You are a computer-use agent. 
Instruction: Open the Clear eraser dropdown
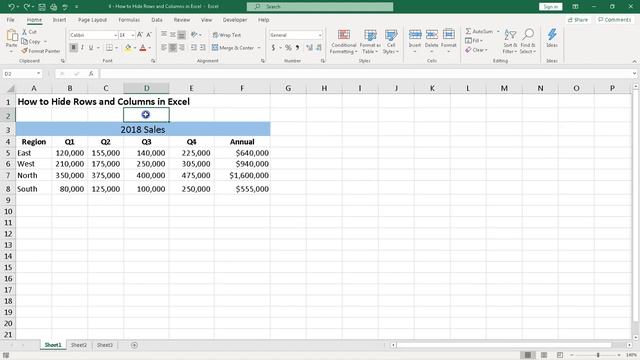click(x=476, y=50)
